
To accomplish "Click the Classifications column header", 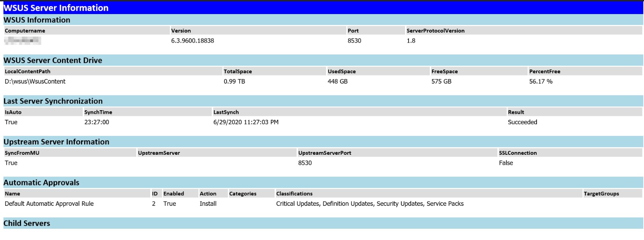I will coord(294,194).
